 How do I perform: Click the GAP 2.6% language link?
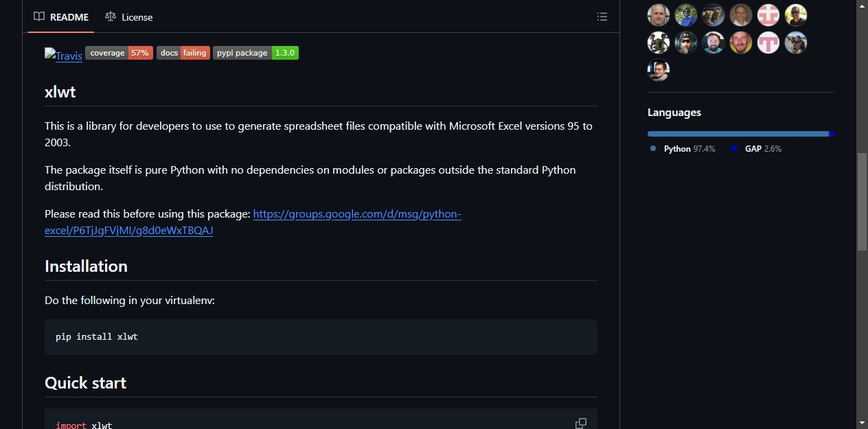(756, 148)
